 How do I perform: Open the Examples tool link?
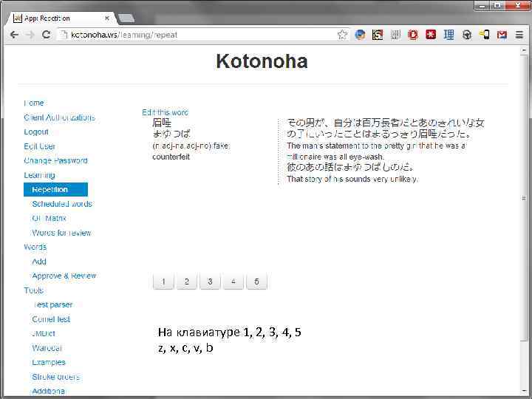click(x=49, y=362)
